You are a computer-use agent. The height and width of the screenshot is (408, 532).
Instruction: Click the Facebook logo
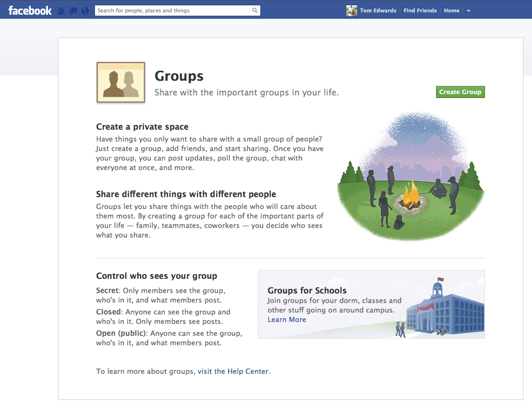pyautogui.click(x=30, y=10)
